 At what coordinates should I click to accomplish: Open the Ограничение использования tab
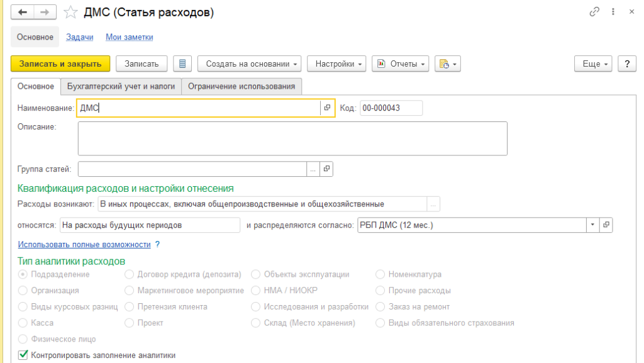point(241,86)
